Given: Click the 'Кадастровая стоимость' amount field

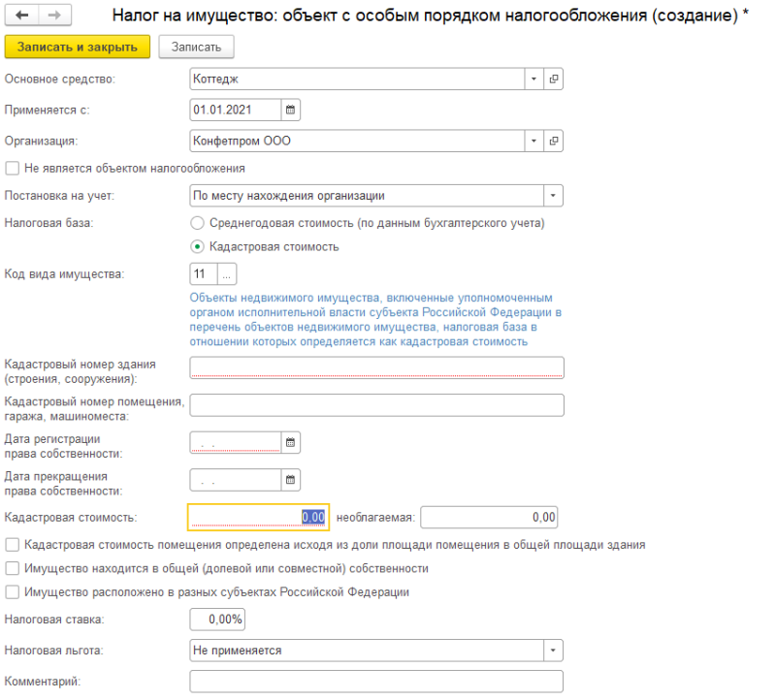Looking at the screenshot, I should 258,518.
